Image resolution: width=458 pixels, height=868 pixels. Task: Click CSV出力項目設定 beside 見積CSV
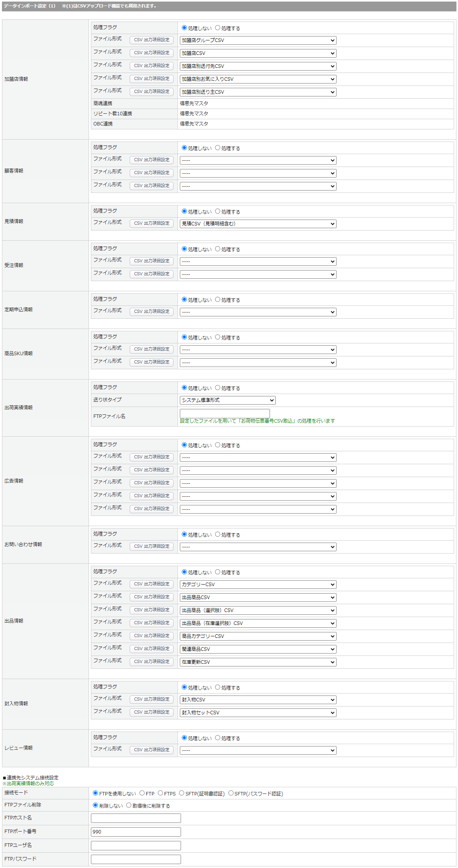click(152, 223)
